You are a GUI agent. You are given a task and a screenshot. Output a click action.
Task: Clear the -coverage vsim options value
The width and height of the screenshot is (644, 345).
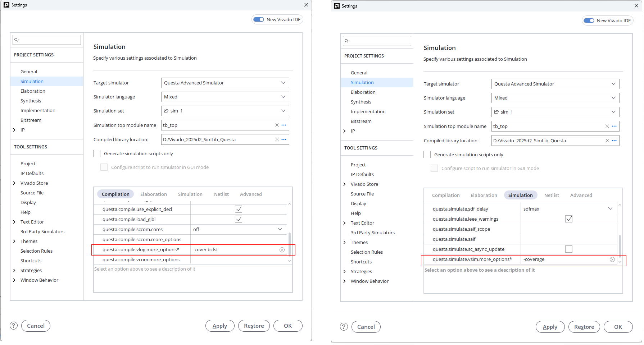point(612,259)
